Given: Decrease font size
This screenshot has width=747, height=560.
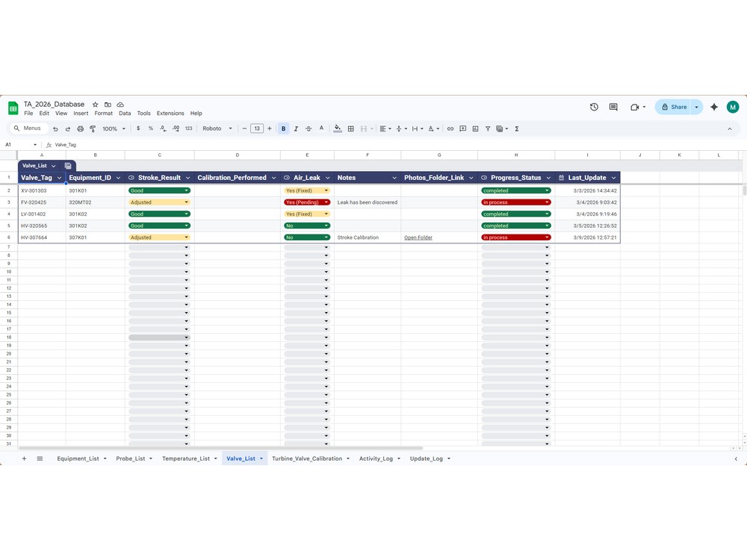Looking at the screenshot, I should pos(244,128).
